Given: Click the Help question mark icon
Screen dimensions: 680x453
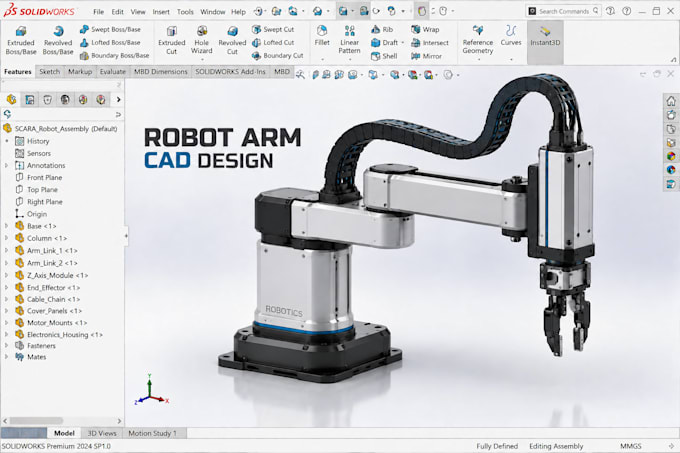Looking at the screenshot, I should click(626, 11).
